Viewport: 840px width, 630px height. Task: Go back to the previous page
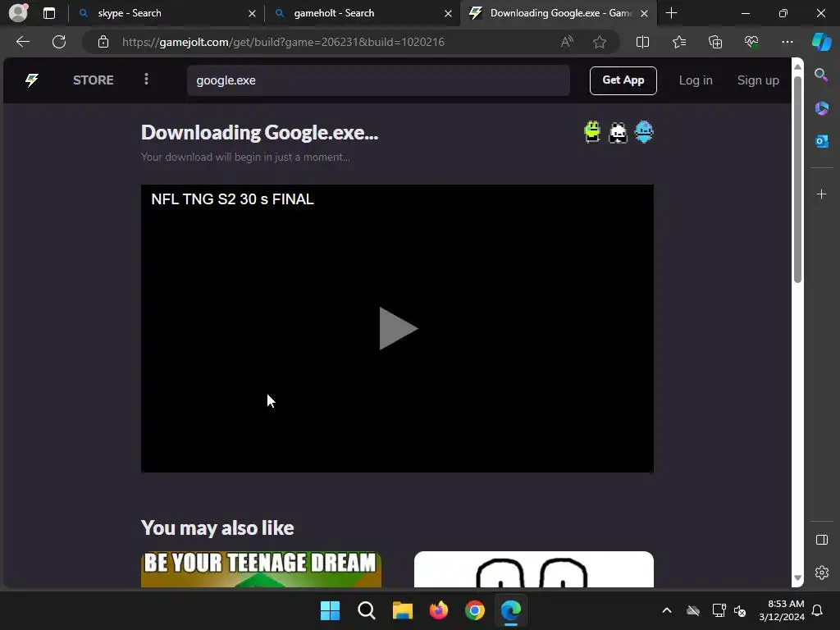coord(23,42)
